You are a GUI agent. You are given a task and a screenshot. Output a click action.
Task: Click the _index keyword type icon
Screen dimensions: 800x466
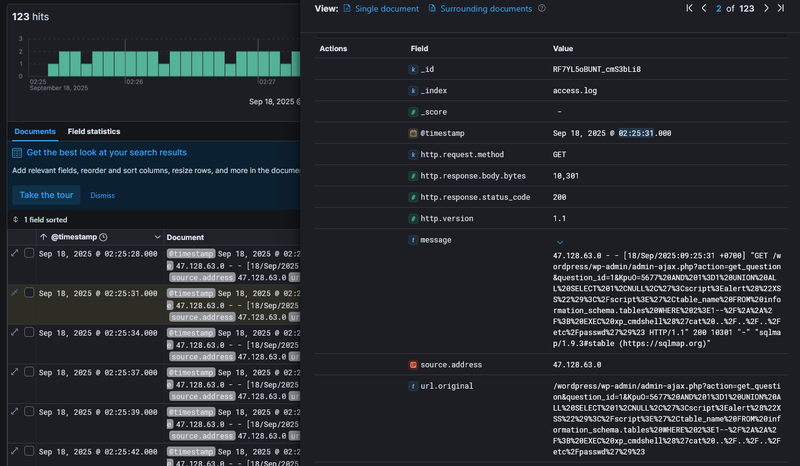[413, 91]
